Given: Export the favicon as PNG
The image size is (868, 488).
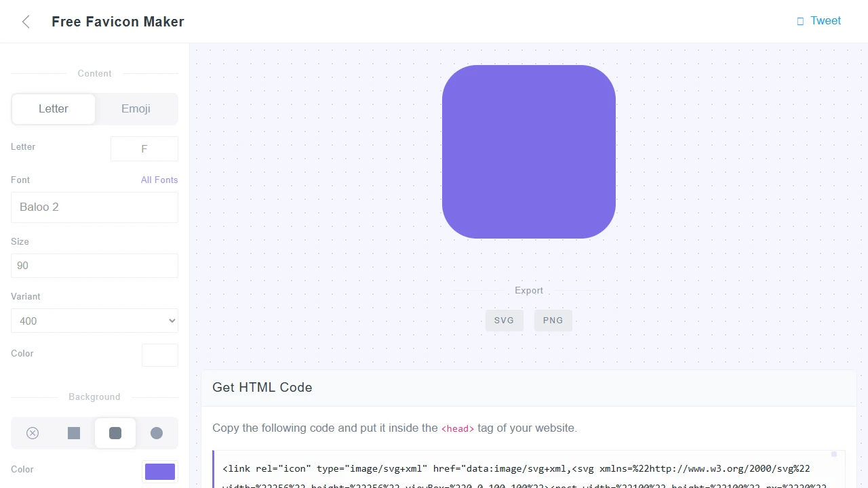Looking at the screenshot, I should coord(553,320).
